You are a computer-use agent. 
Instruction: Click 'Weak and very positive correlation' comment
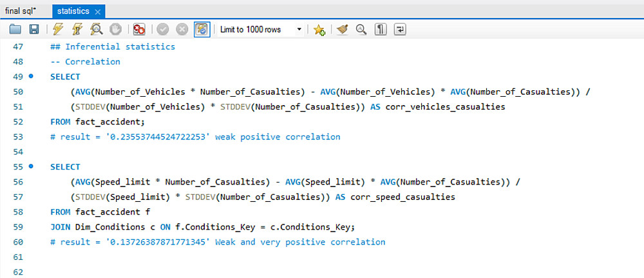[300, 243]
